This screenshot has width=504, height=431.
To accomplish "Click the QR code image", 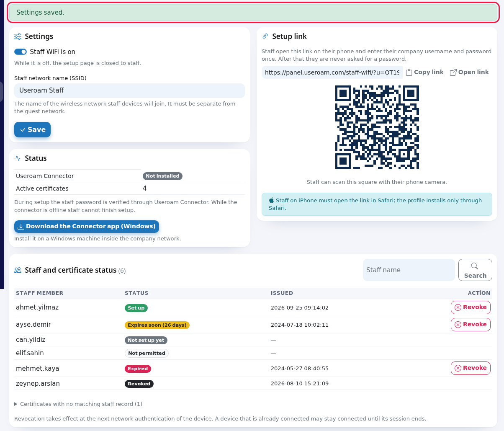I will 377,127.
